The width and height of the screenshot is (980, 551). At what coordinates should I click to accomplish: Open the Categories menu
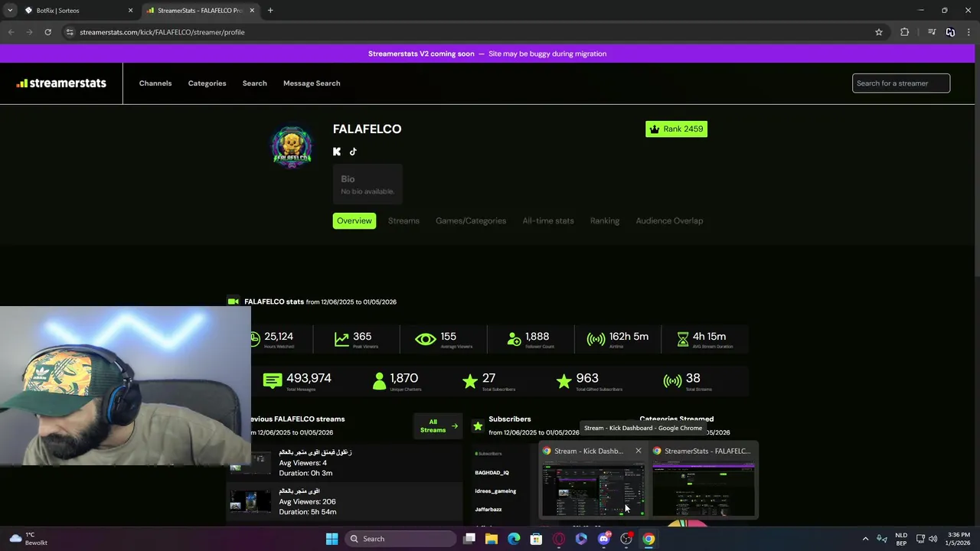[x=207, y=83]
